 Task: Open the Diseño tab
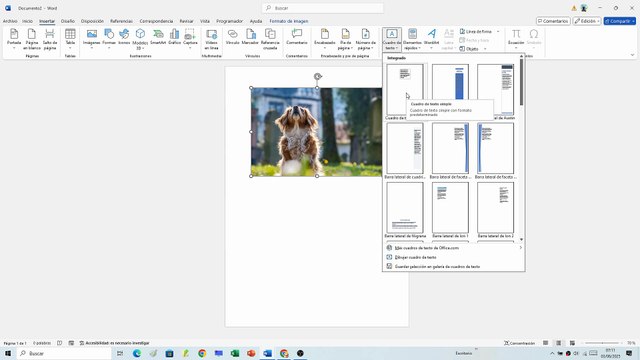click(68, 21)
